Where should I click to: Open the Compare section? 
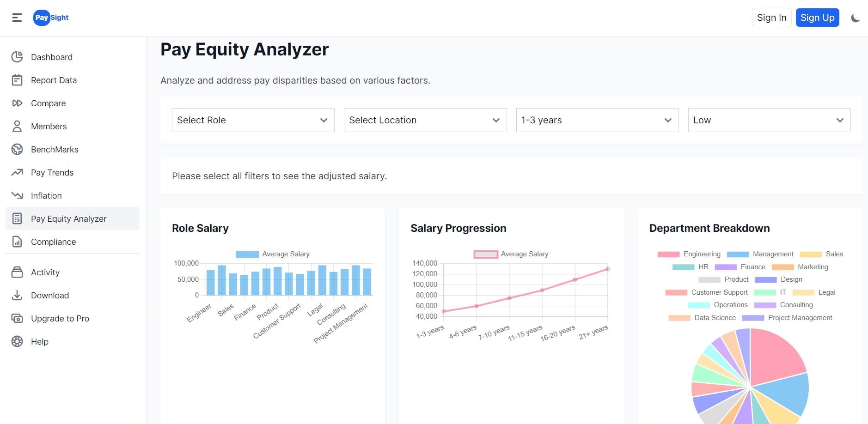pos(72,103)
